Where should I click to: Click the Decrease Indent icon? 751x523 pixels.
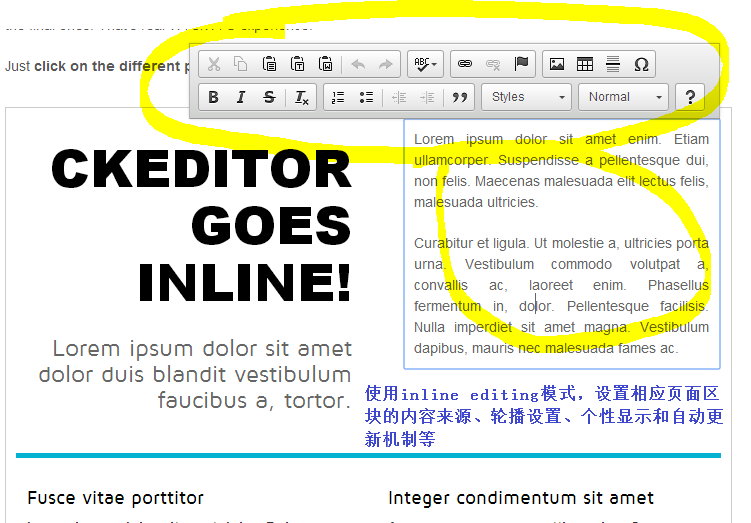398,97
